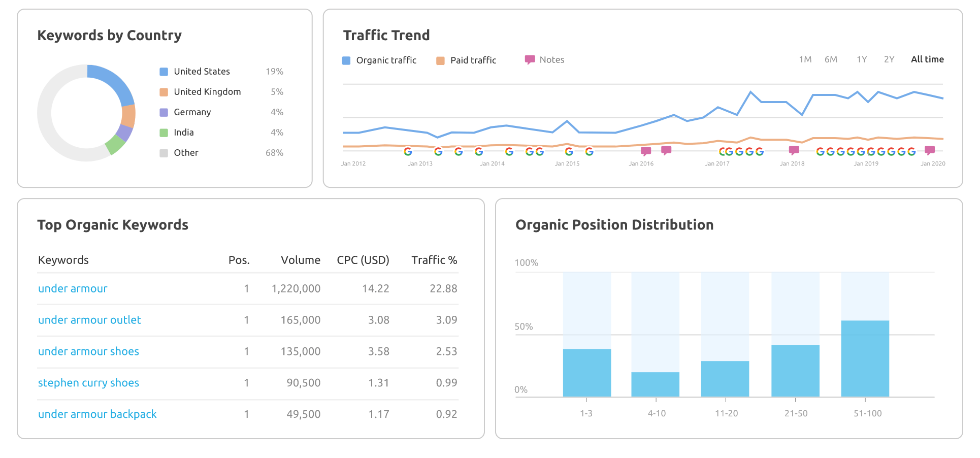Select the 1Y time range

click(x=862, y=59)
